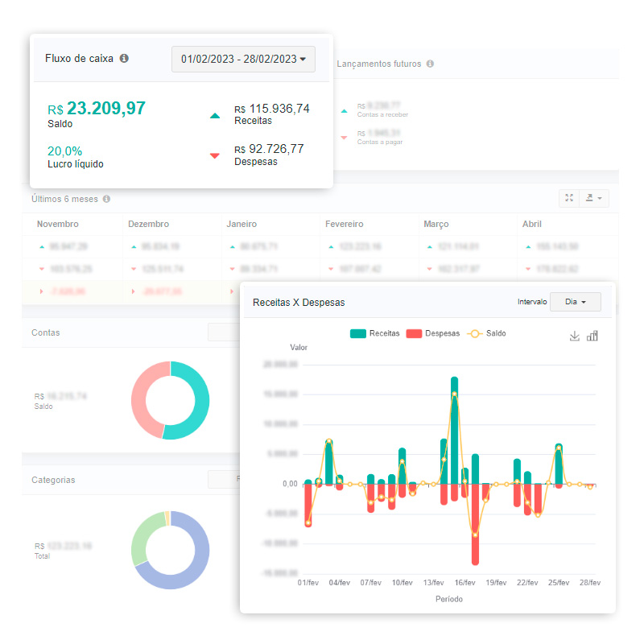Screen dimensions: 644x644
Task: Click the green Receitas up arrow
Action: tap(214, 116)
